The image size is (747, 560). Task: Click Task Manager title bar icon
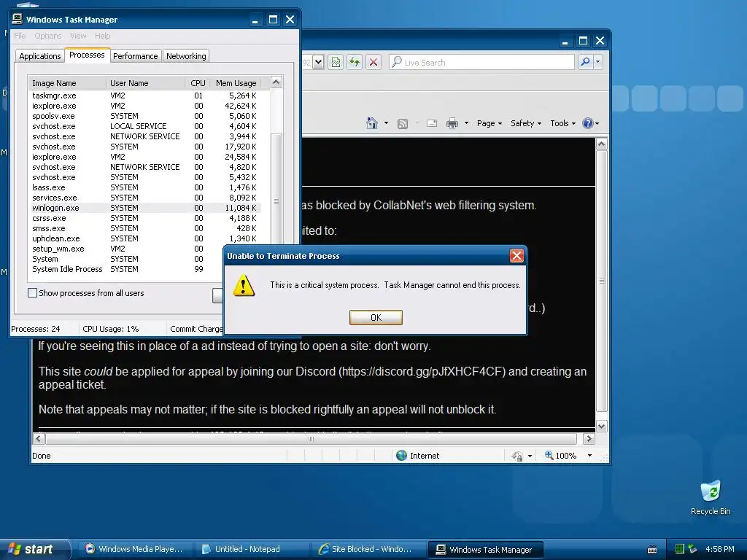coord(18,19)
